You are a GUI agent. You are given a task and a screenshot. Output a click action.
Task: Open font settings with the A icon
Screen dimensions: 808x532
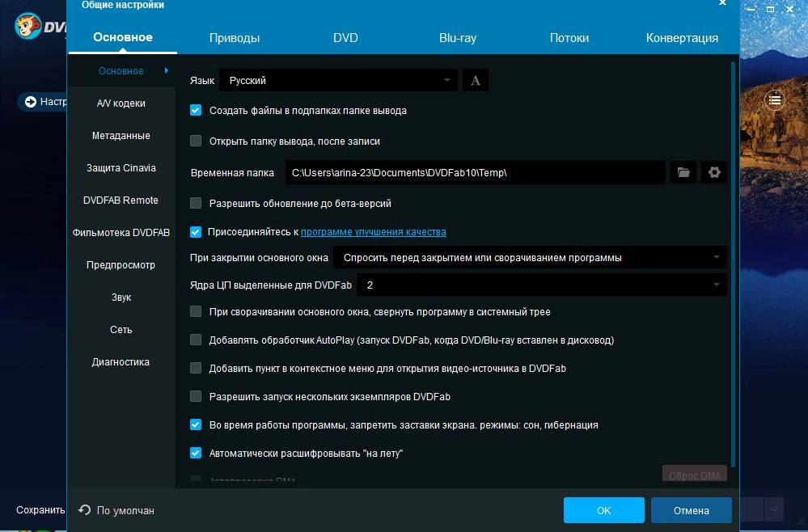(x=475, y=80)
